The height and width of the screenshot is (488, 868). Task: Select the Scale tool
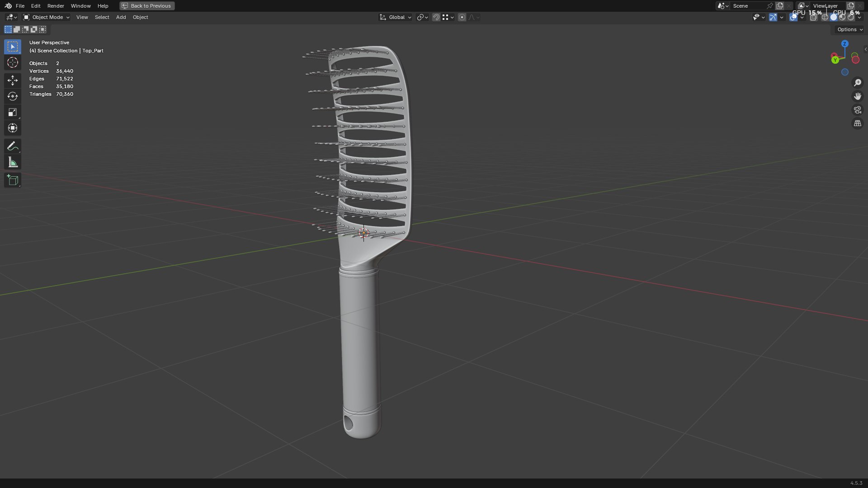point(13,112)
